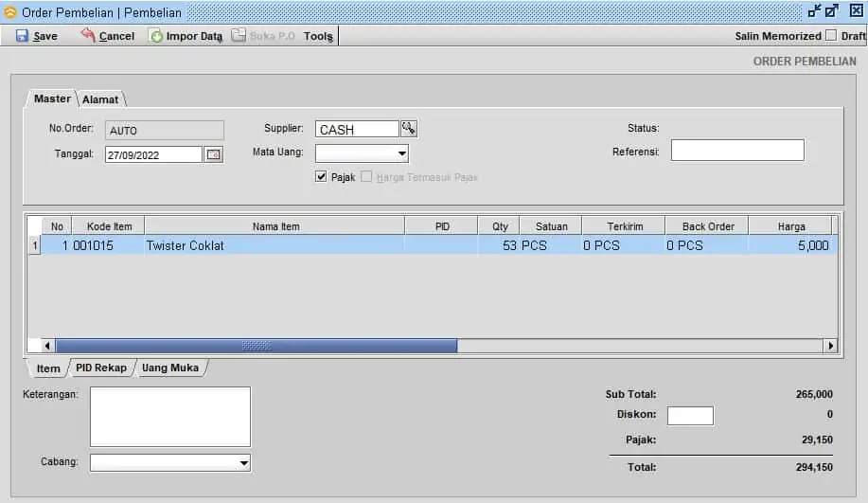Toggle the Pajak checkbox
The width and height of the screenshot is (868, 503).
321,177
